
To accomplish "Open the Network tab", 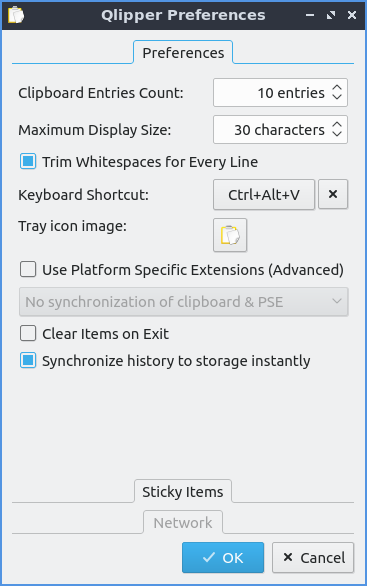I will [183, 522].
